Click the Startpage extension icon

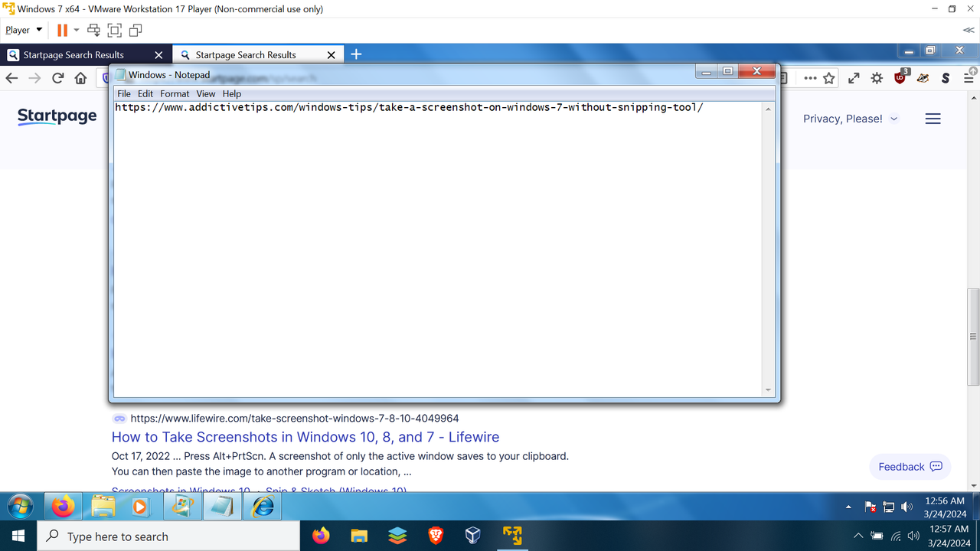tap(945, 78)
